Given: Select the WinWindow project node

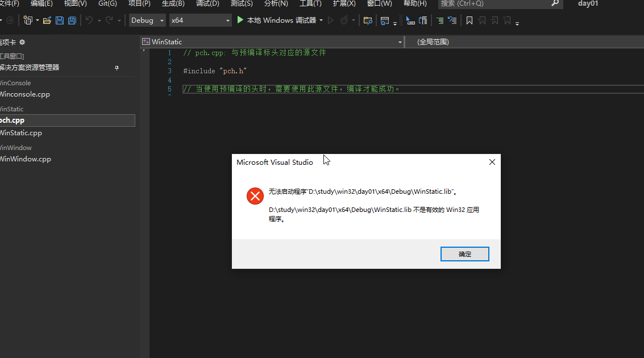Looking at the screenshot, I should tap(15, 148).
